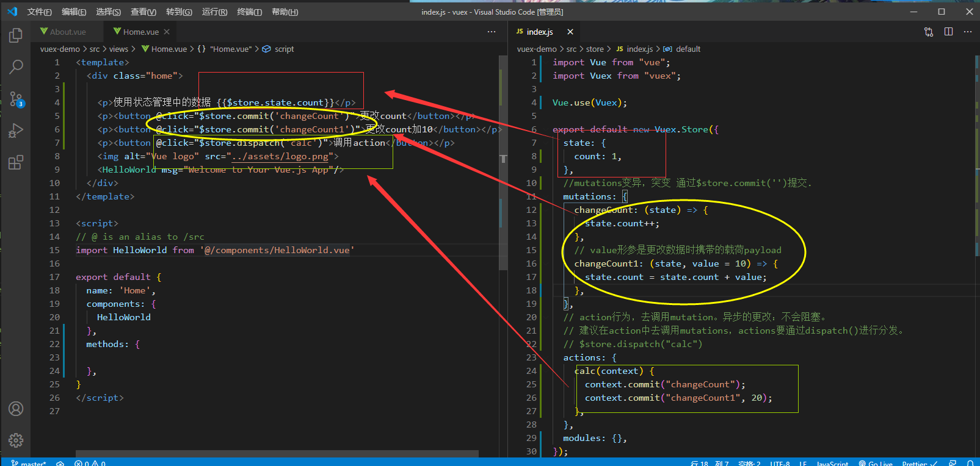This screenshot has height=466, width=980.
Task: Open the 转到(G) menu
Action: 179,12
